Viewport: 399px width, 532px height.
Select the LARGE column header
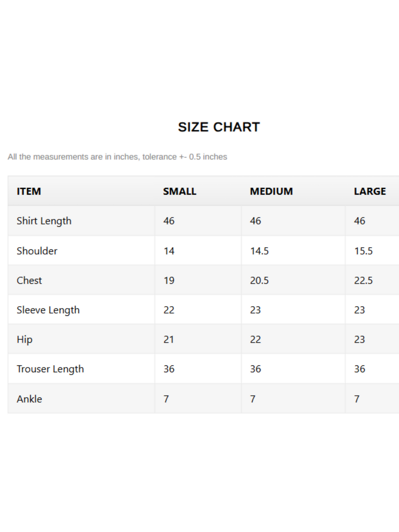pyautogui.click(x=370, y=191)
